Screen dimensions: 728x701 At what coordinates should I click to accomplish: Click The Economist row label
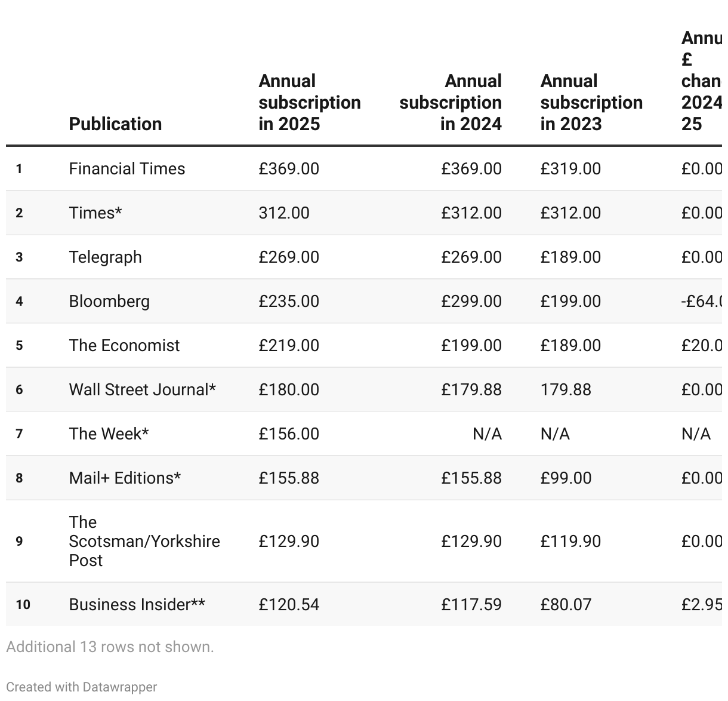[x=124, y=345]
